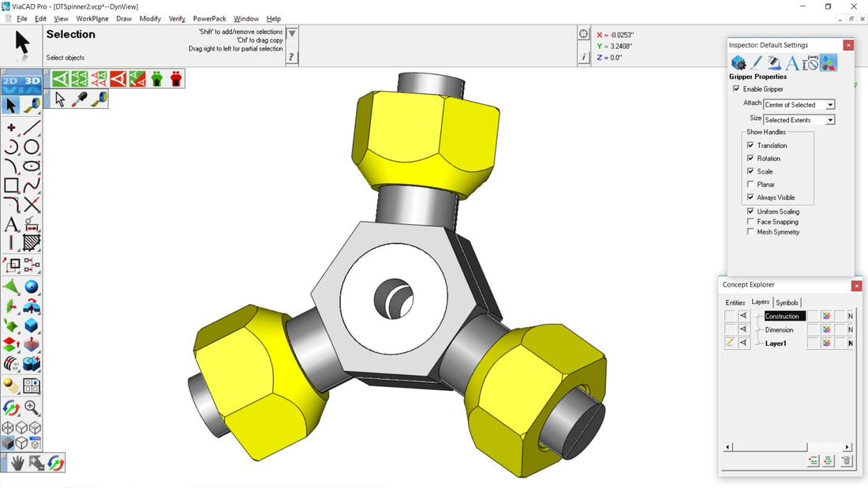Image resolution: width=868 pixels, height=488 pixels.
Task: Click the trash icon in Concept Explorer
Action: tap(846, 461)
